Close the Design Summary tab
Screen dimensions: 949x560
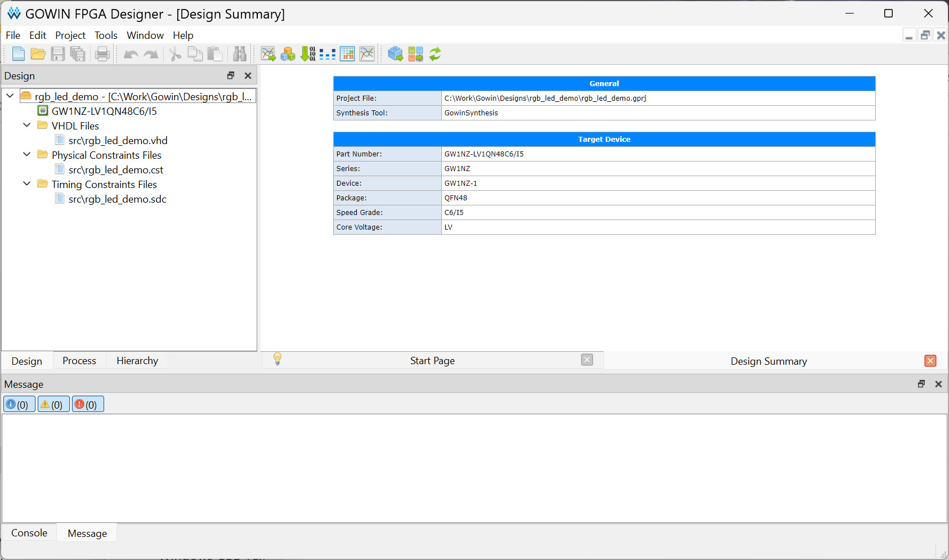(x=930, y=361)
